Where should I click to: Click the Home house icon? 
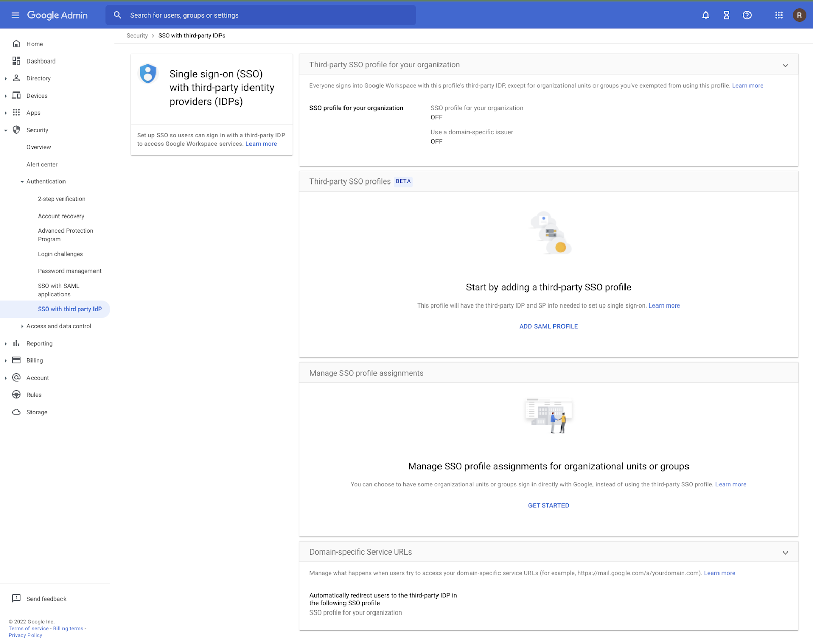16,44
